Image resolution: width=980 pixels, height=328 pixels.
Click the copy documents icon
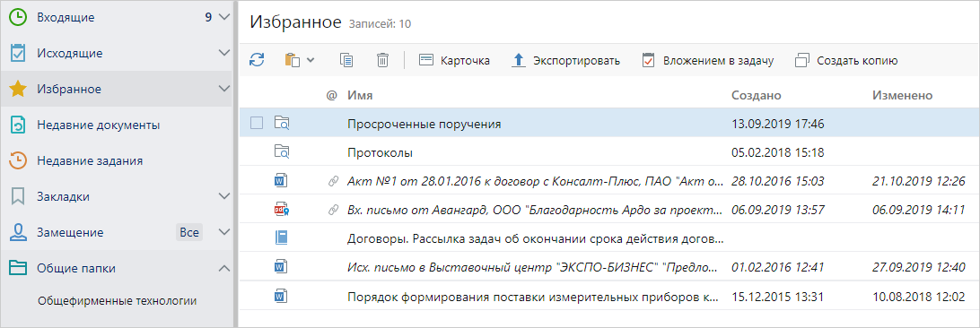346,60
